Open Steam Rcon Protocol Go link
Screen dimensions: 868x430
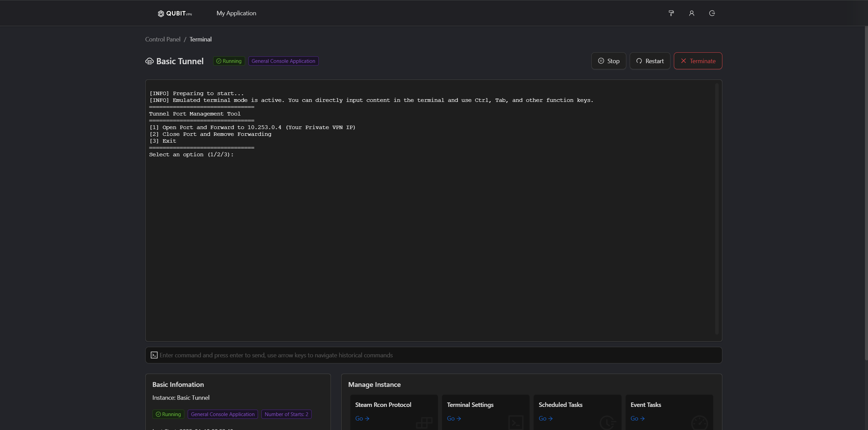[x=362, y=418]
